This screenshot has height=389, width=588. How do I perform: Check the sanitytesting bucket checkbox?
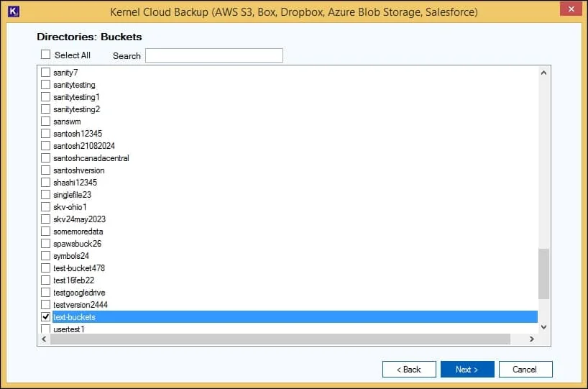pos(46,84)
